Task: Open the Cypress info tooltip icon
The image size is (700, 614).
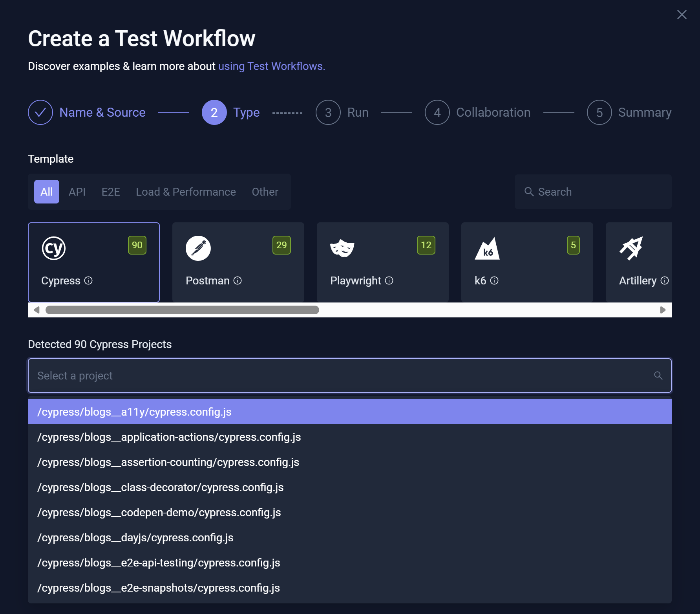Action: pos(88,281)
